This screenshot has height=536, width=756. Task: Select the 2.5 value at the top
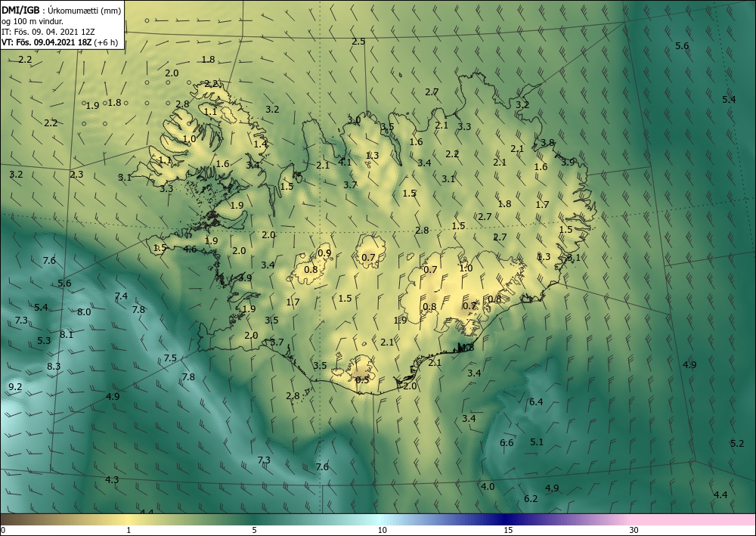[358, 41]
